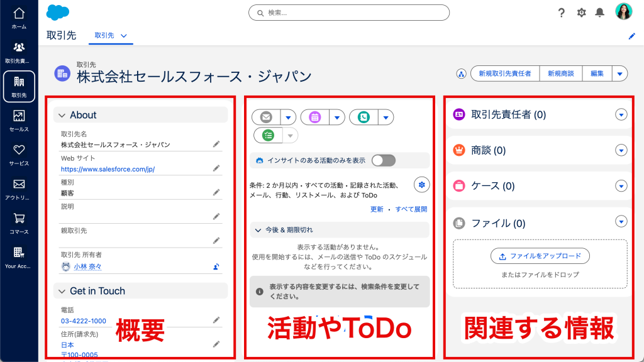644x362 pixels.
Task: Edit 種別 field pencil icon
Action: 216,192
